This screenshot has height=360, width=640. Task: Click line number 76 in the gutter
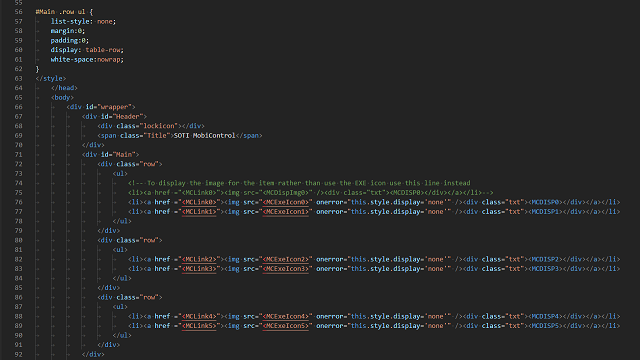tap(18, 202)
